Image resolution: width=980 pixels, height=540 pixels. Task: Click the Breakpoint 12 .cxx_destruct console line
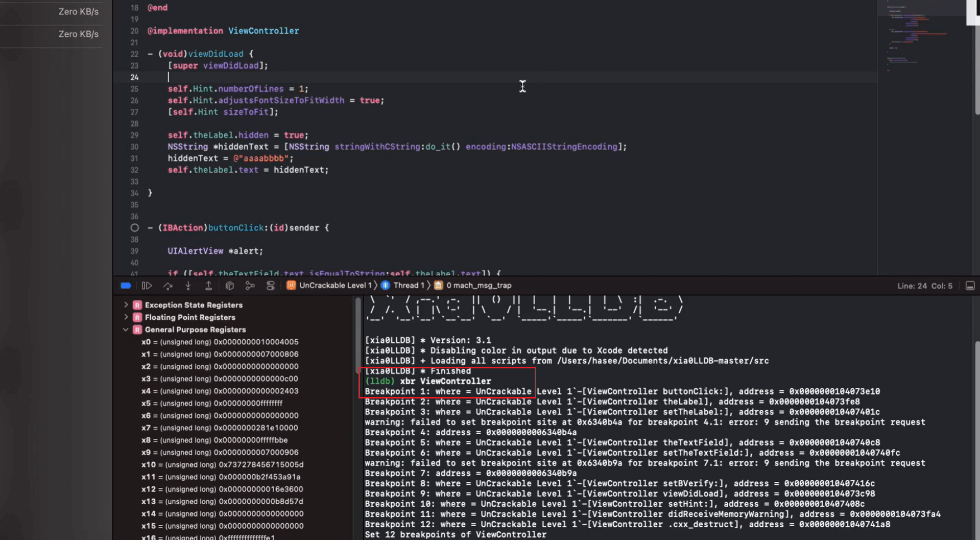pos(627,524)
